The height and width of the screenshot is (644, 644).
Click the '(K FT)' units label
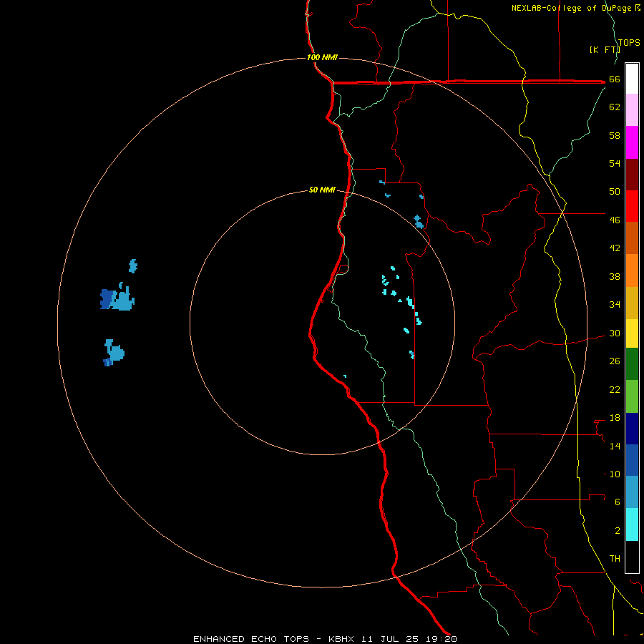click(x=605, y=49)
